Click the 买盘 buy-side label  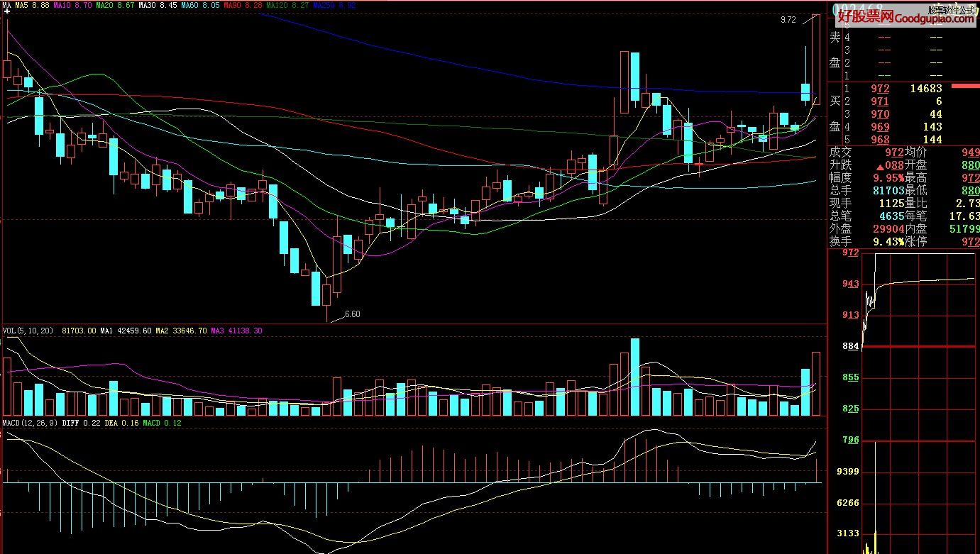click(x=835, y=114)
